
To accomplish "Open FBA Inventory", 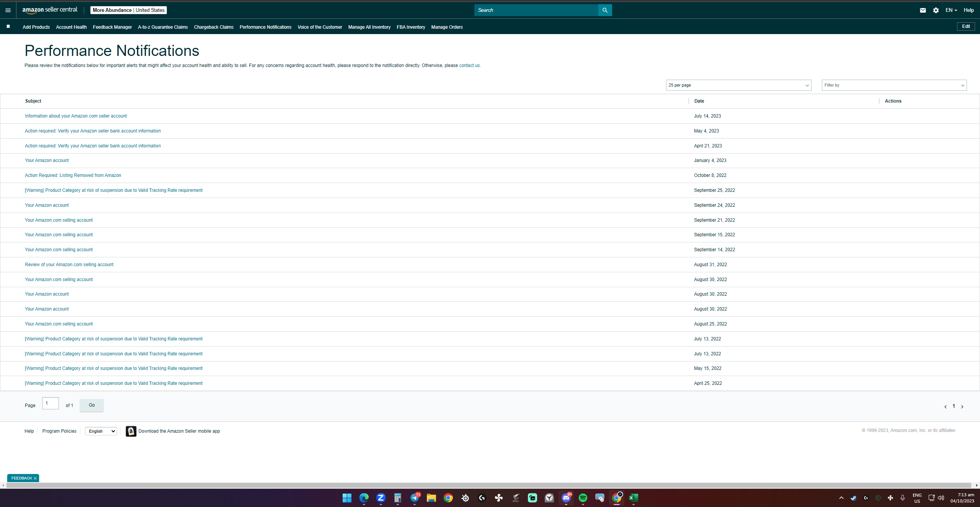I will (x=411, y=27).
